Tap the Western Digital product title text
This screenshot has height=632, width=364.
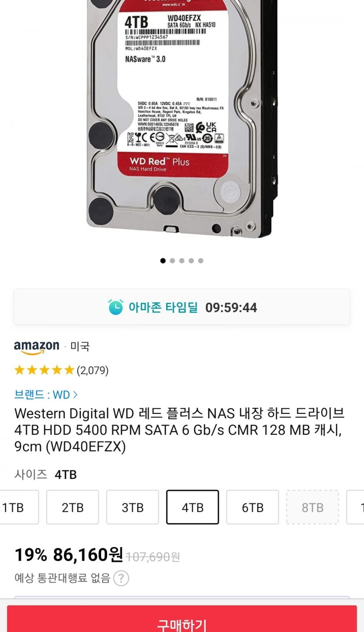pos(179,430)
